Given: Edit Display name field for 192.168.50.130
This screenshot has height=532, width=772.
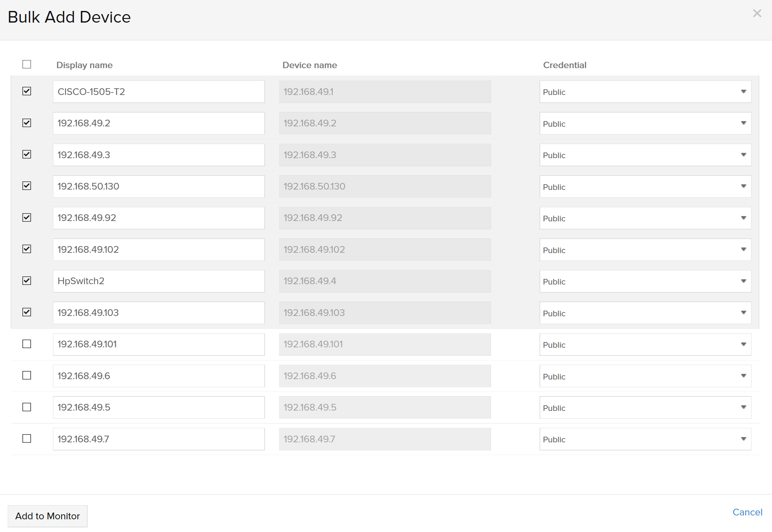Looking at the screenshot, I should click(x=158, y=186).
